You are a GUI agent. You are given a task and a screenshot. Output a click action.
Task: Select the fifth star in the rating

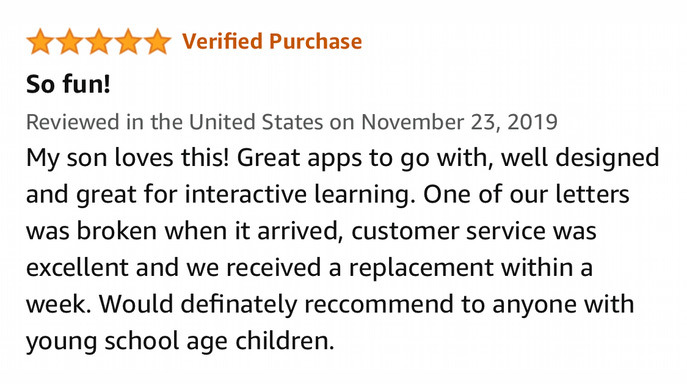(157, 42)
